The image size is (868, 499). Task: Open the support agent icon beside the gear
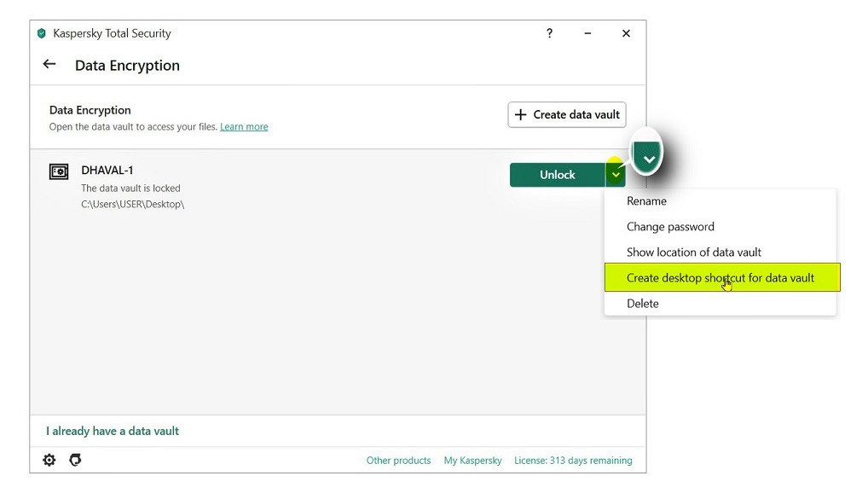(x=75, y=460)
